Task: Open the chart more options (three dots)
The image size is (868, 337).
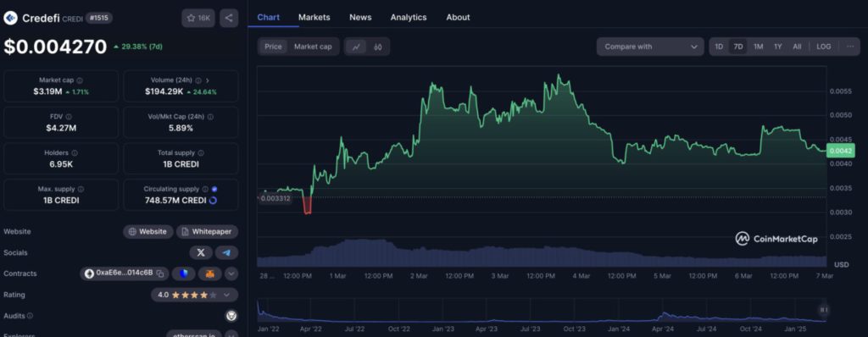Action: 850,47
